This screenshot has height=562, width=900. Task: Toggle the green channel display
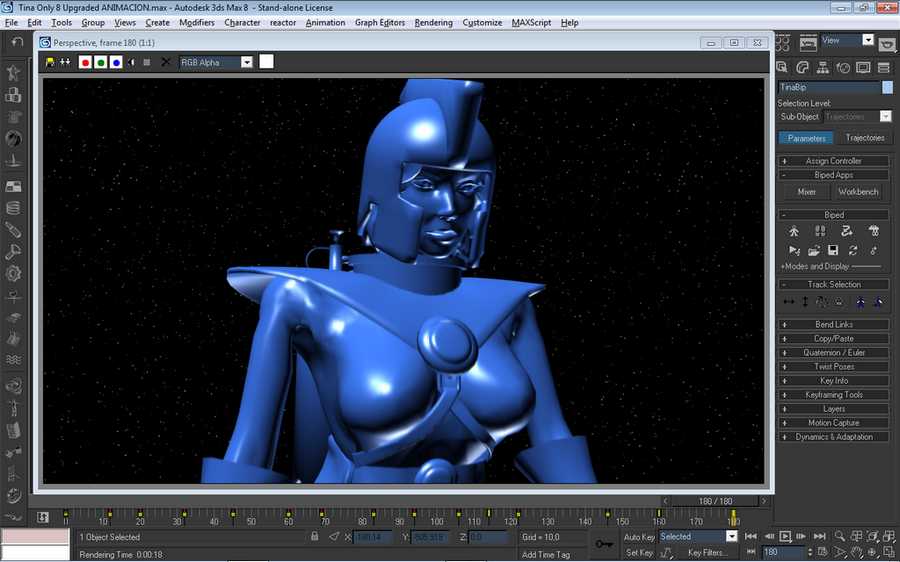coord(101,62)
